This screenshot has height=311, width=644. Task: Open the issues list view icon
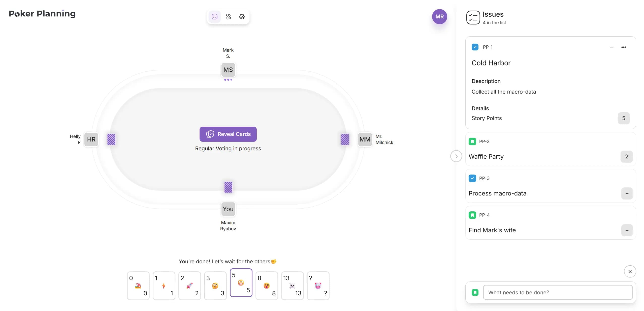(x=215, y=17)
